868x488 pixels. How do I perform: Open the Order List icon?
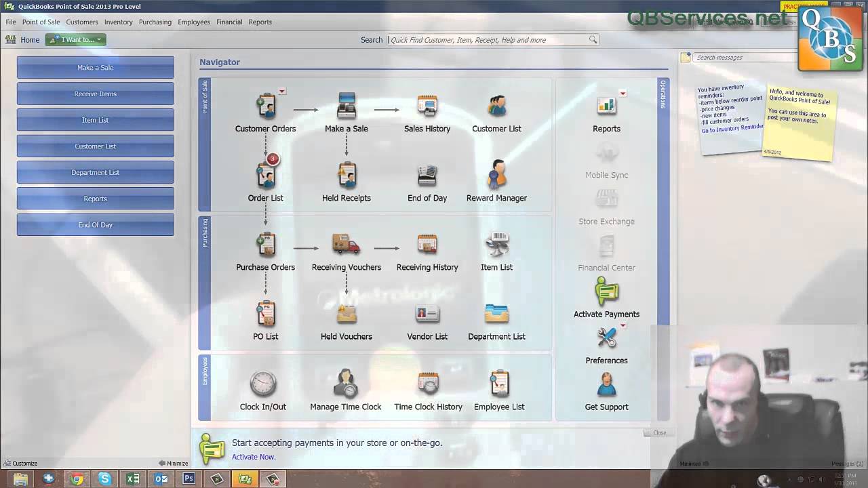[x=265, y=176]
